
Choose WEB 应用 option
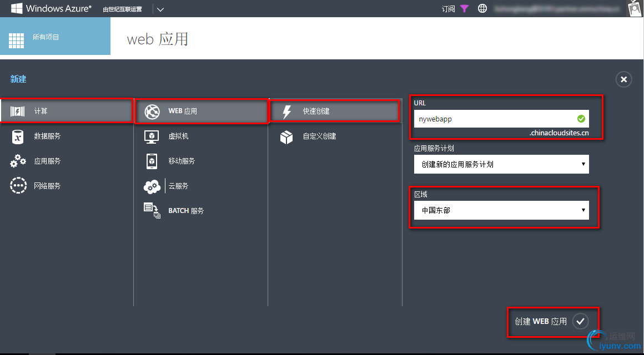201,111
